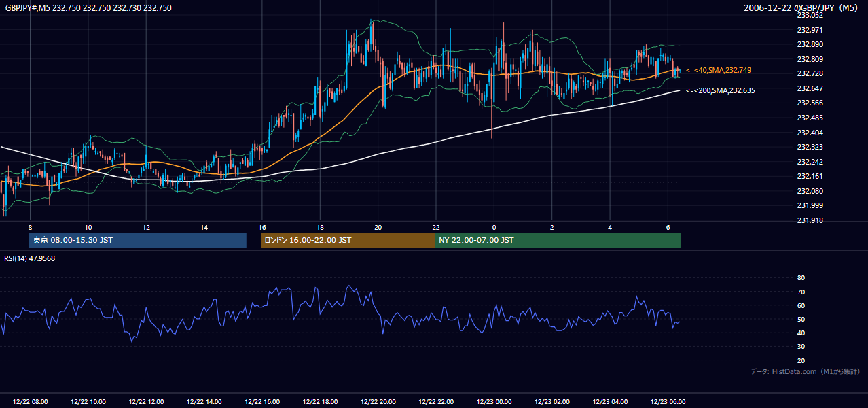Click price axis label 232.566

coord(810,103)
